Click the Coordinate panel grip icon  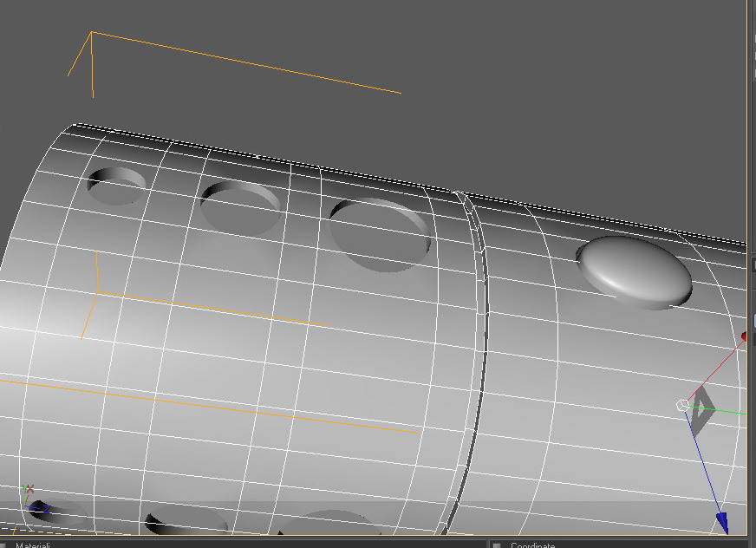coord(496,545)
